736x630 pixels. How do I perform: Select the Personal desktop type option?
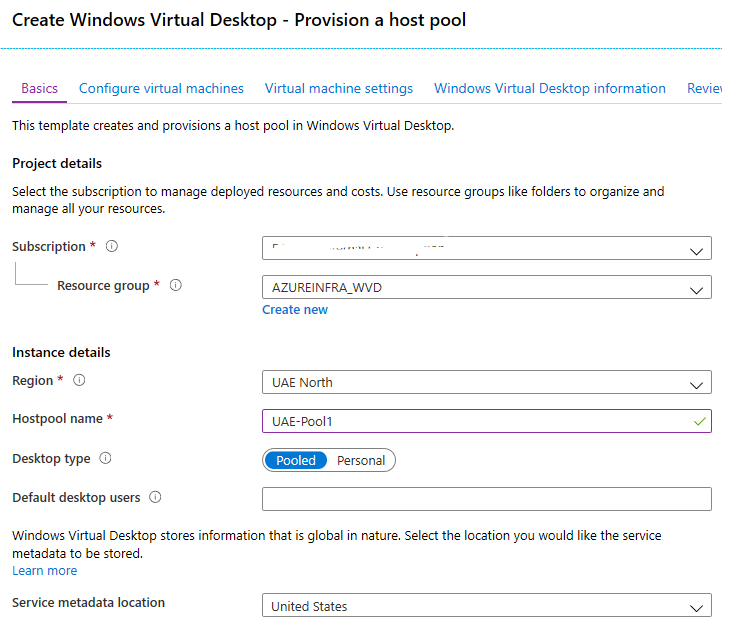[x=360, y=461]
